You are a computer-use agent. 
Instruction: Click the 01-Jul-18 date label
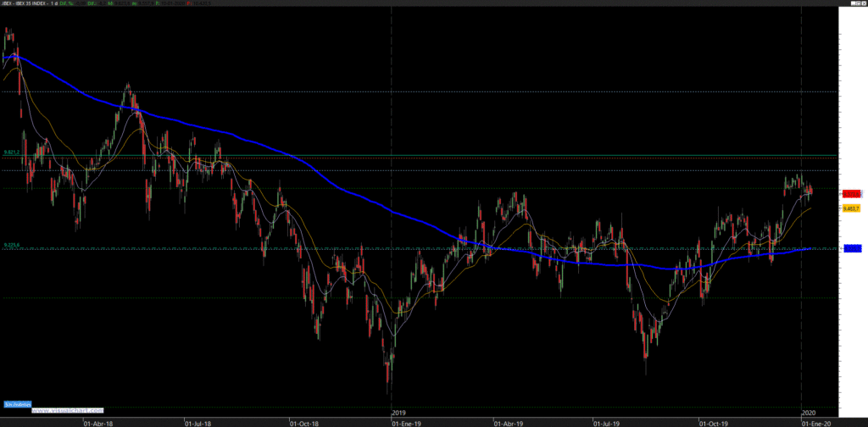[198, 423]
